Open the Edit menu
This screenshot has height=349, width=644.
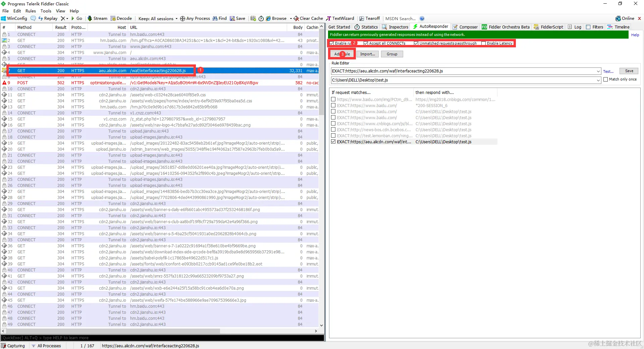click(x=17, y=11)
